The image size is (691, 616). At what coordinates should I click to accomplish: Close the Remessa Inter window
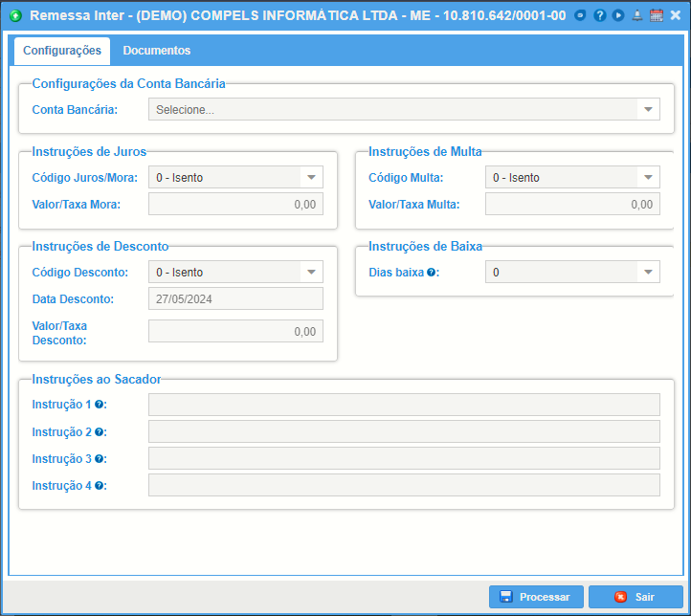coord(675,16)
